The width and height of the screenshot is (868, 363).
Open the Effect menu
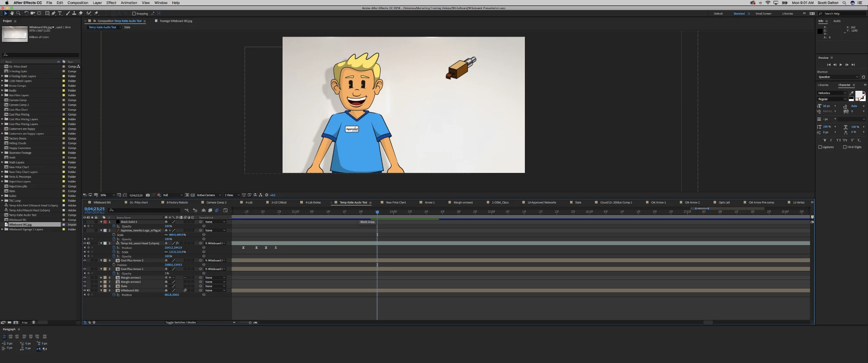tap(111, 3)
